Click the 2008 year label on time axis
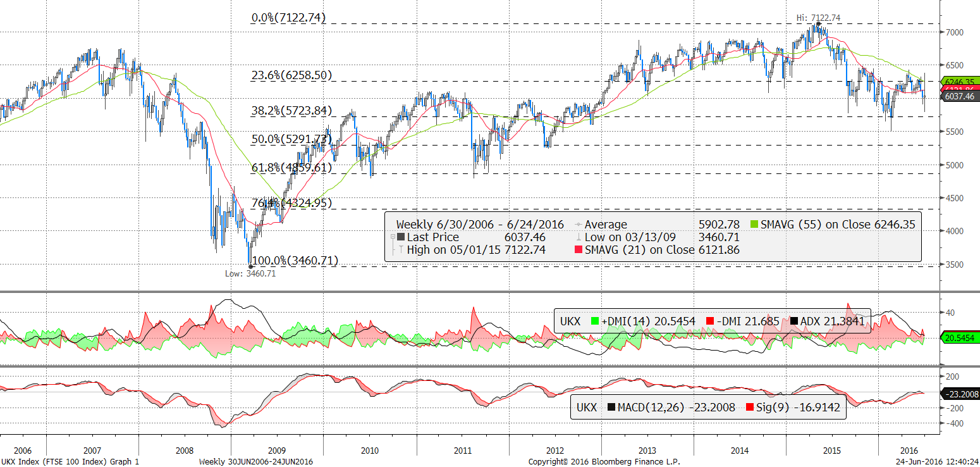The width and height of the screenshot is (980, 467). coord(185,451)
